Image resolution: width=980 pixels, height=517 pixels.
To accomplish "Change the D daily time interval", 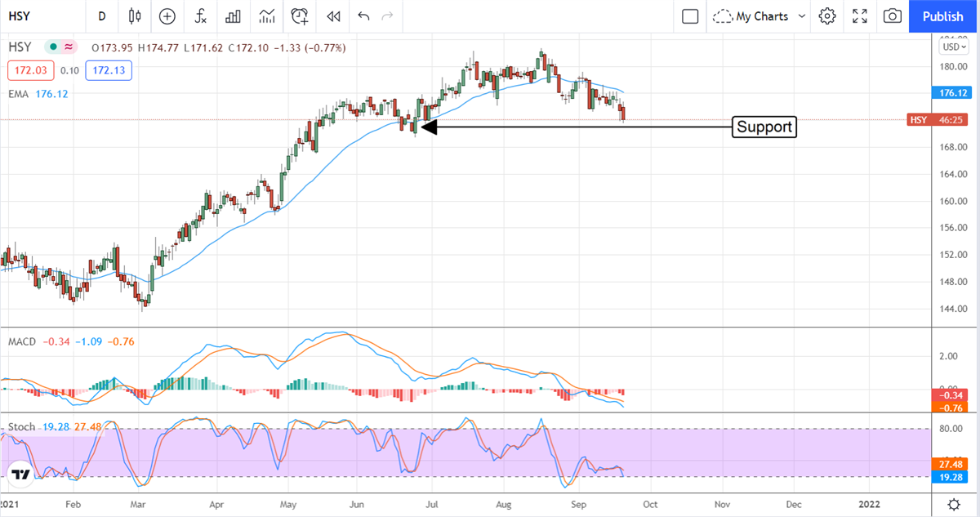I will 102,16.
